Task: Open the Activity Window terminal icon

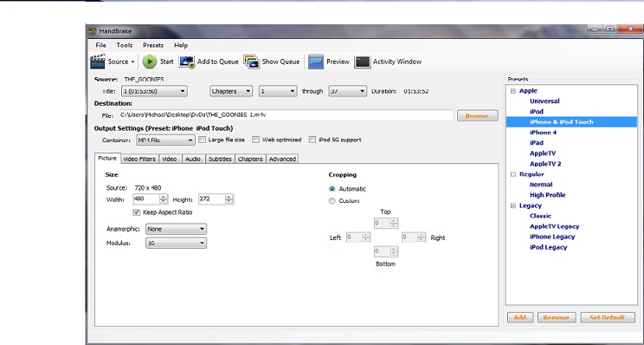Action: (x=362, y=62)
